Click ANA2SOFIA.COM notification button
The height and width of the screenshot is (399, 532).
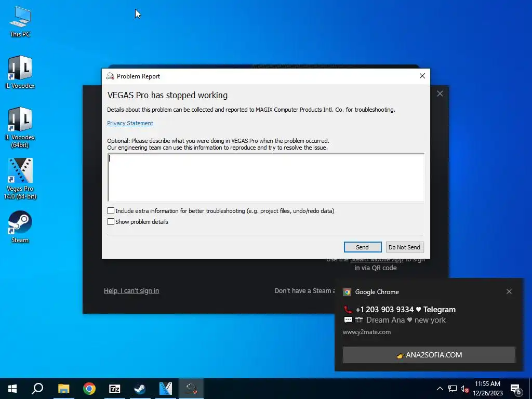tap(429, 355)
